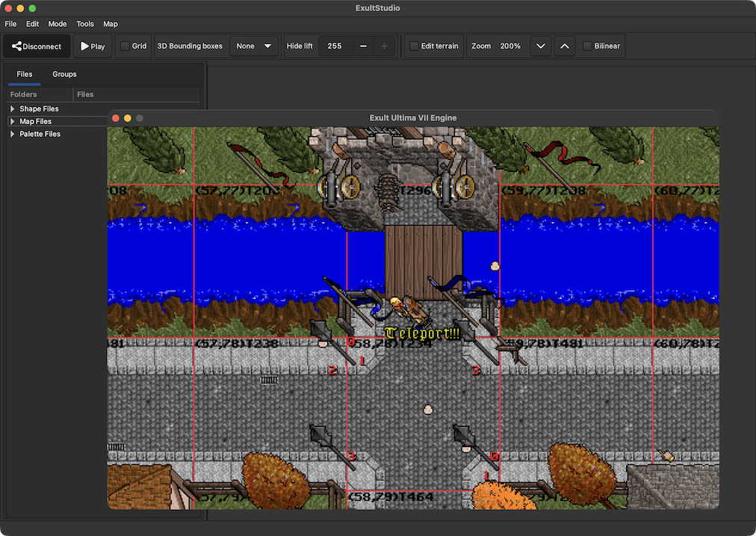Switch to the Groups tab
The height and width of the screenshot is (536, 756).
coord(64,74)
